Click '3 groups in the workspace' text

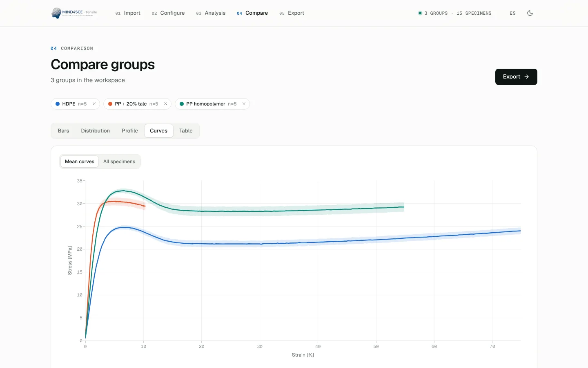coord(88,80)
